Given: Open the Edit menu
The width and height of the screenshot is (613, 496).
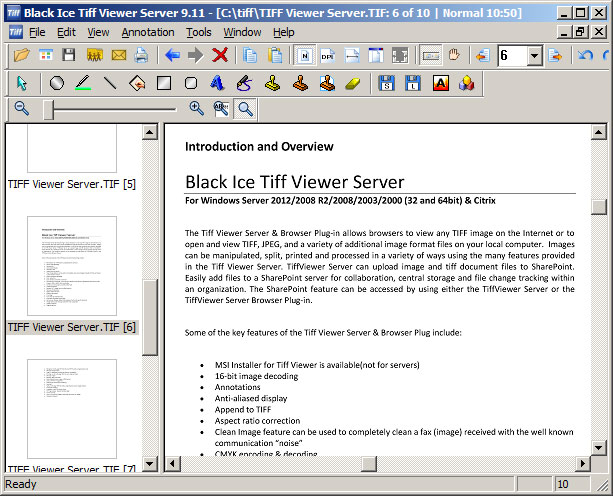Looking at the screenshot, I should [x=66, y=32].
